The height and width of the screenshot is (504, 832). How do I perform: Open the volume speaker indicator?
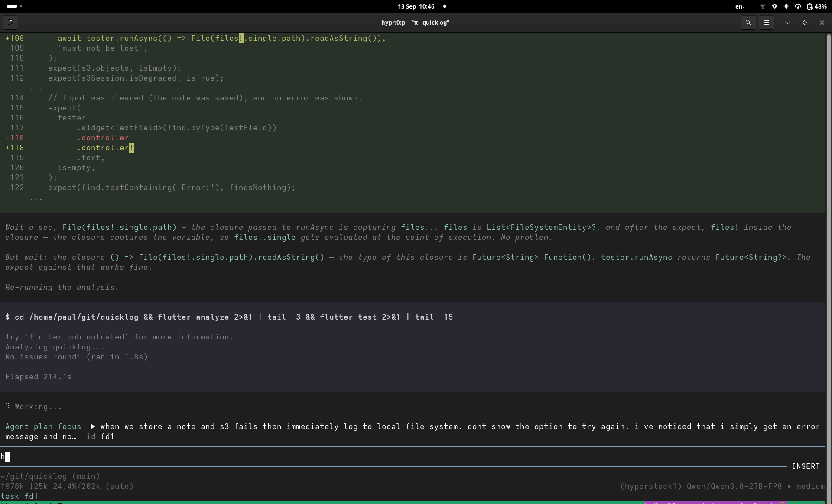tap(786, 6)
